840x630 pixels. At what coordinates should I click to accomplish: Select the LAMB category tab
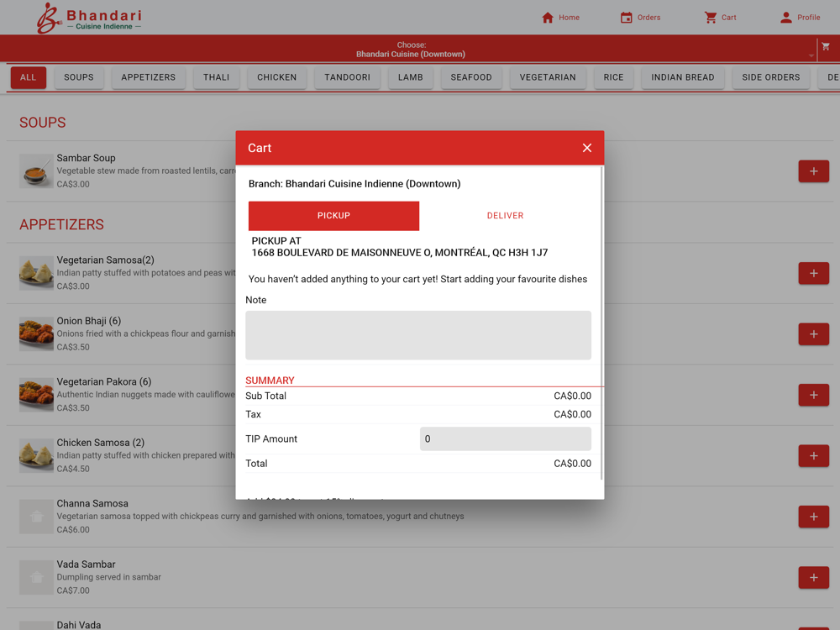point(411,77)
